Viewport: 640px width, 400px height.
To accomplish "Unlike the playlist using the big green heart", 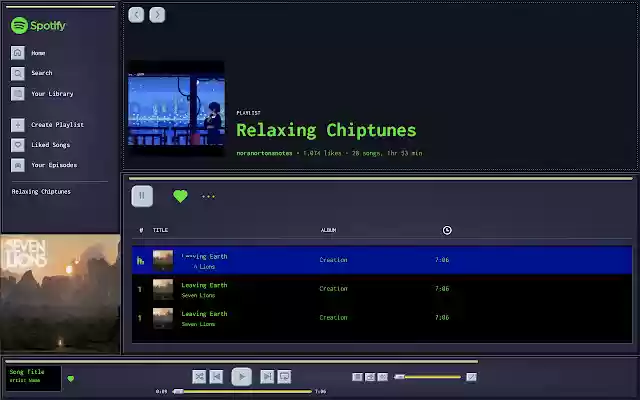I will pos(180,196).
